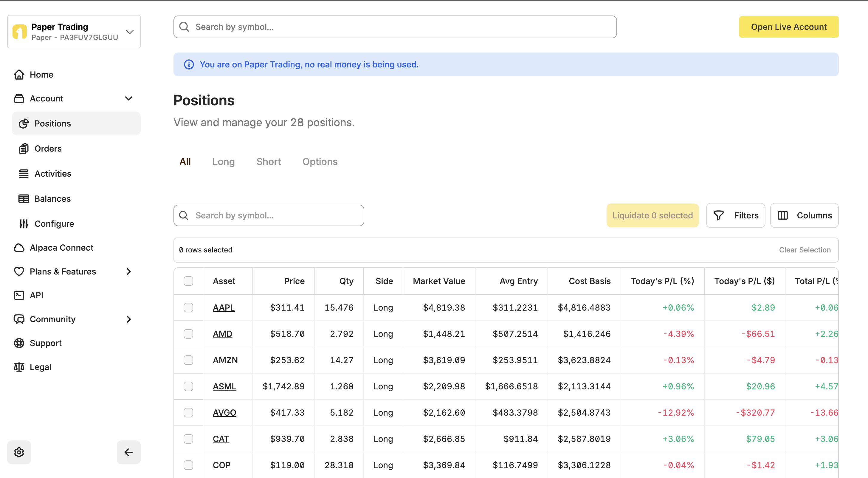Viewport: 868px width, 478px height.
Task: Sort by the Market Value column header
Action: [439, 281]
